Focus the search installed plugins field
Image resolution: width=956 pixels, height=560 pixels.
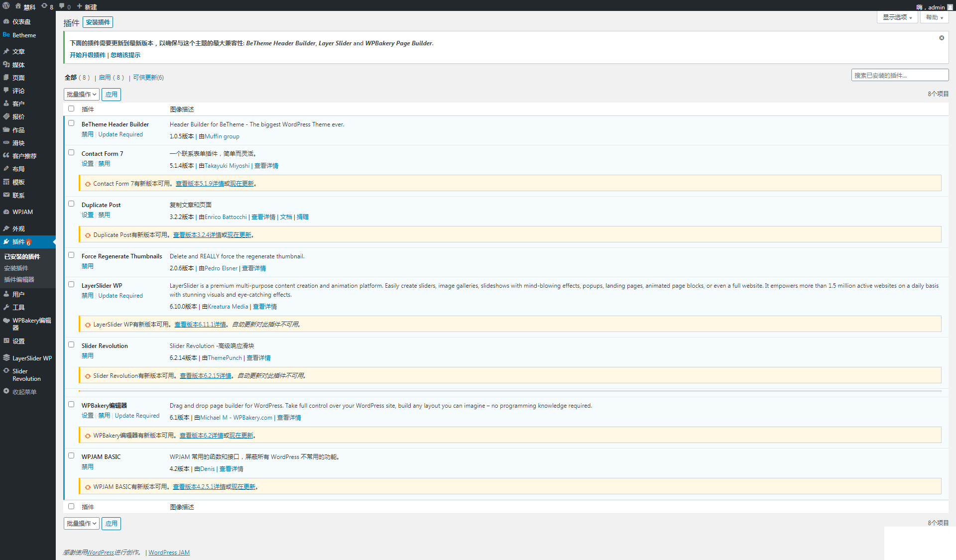[900, 75]
